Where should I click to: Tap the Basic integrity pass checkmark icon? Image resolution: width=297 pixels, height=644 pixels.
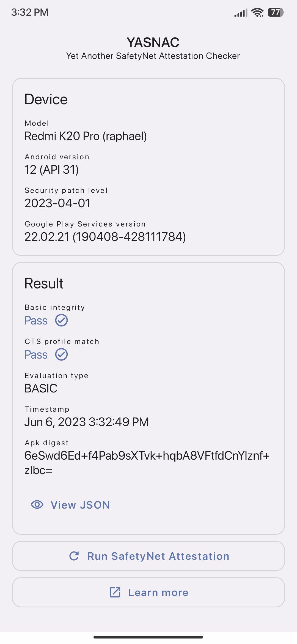tap(62, 320)
